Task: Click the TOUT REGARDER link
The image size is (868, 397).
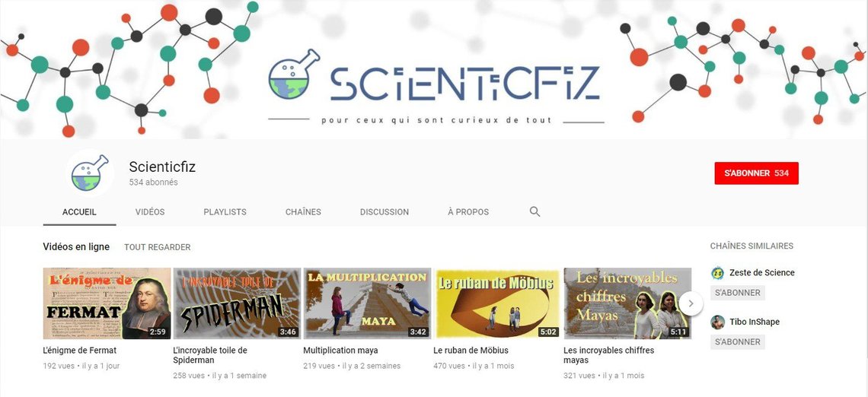Action: point(157,247)
